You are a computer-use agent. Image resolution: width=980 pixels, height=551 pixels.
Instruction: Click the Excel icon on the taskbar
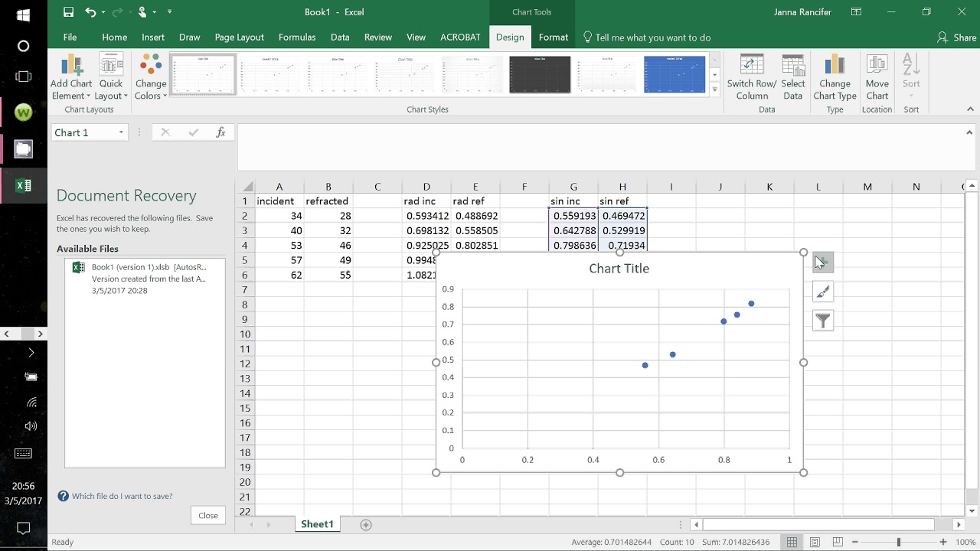point(24,185)
